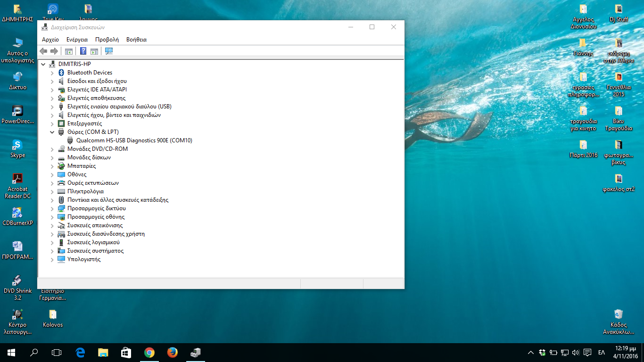
Task: Open the Προβολή menu
Action: (107, 40)
